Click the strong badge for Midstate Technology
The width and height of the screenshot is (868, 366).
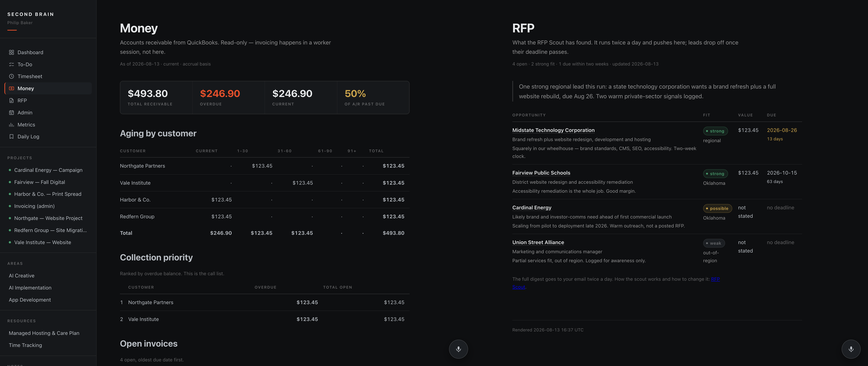coord(715,131)
